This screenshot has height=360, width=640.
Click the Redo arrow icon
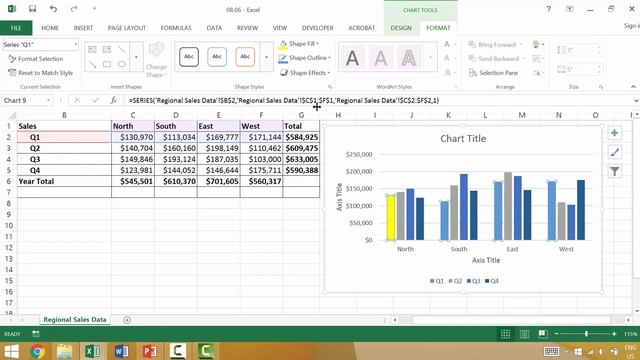(x=74, y=9)
